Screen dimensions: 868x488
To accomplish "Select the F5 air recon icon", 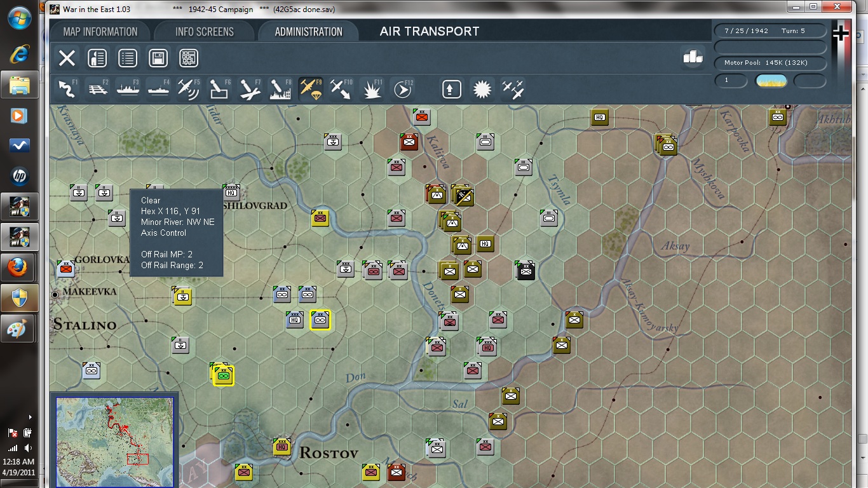I will (189, 89).
